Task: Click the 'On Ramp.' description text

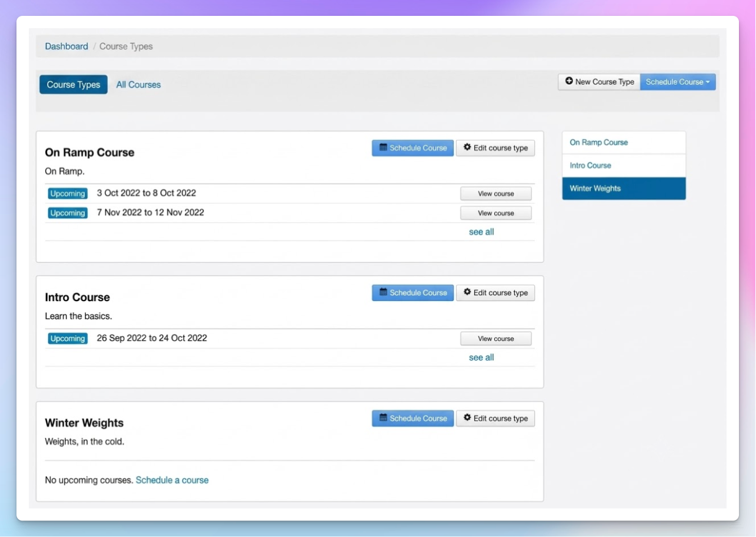Action: [x=65, y=171]
